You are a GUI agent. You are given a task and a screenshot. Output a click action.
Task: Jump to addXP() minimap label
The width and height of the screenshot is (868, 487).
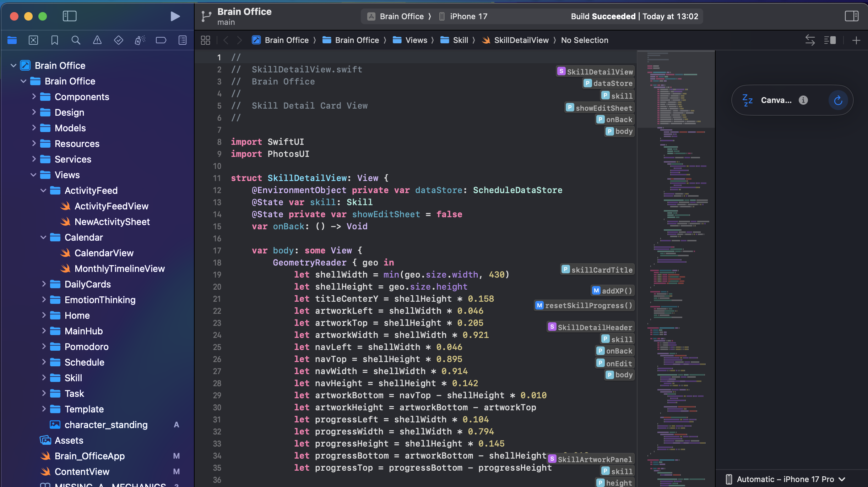tap(613, 291)
